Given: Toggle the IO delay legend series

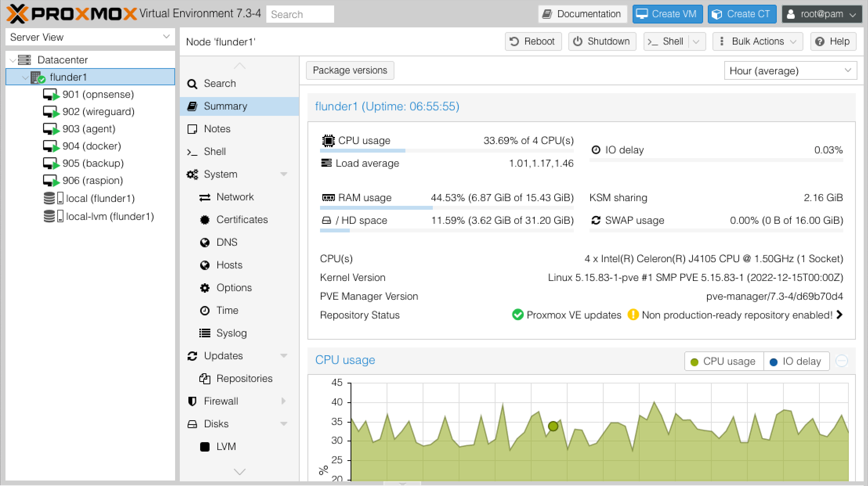Looking at the screenshot, I should pos(796,361).
